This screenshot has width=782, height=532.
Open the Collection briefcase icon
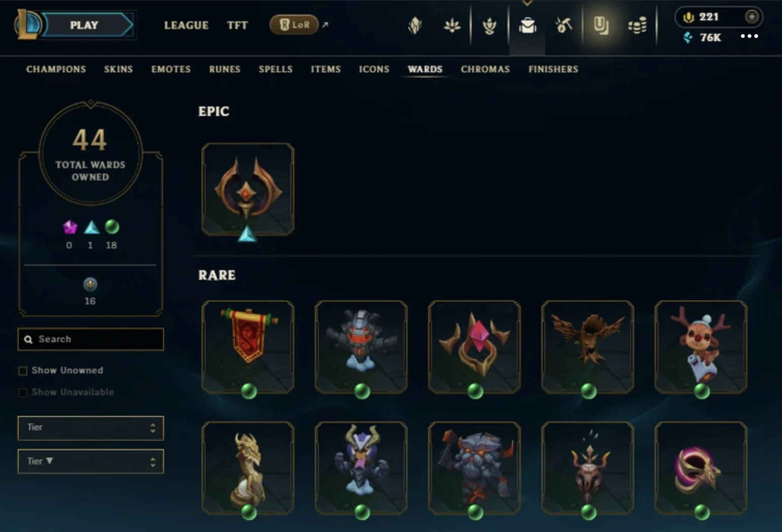[528, 25]
